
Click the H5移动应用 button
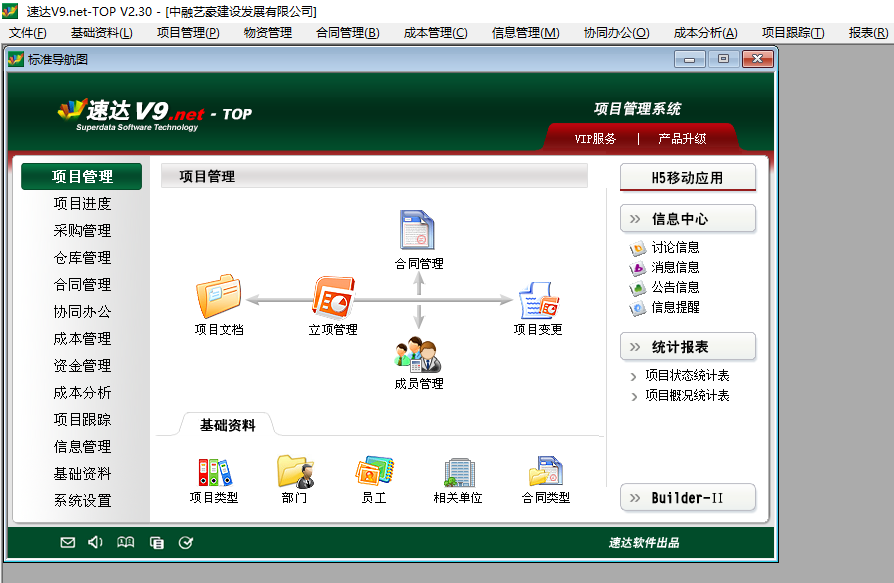pyautogui.click(x=688, y=178)
